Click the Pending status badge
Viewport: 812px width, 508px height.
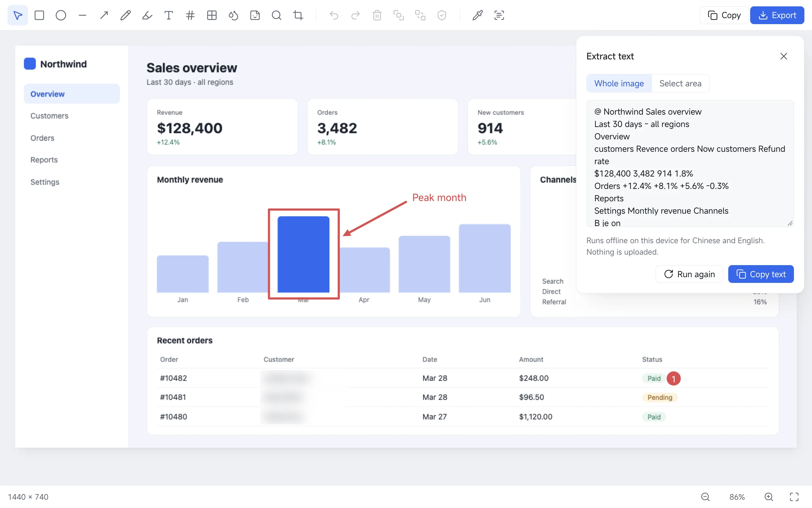tap(660, 398)
